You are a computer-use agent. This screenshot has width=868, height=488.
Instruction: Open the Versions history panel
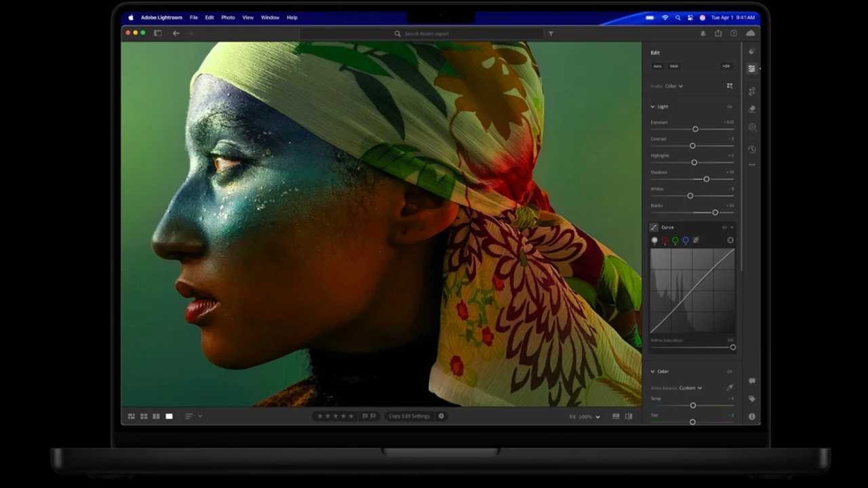click(751, 149)
